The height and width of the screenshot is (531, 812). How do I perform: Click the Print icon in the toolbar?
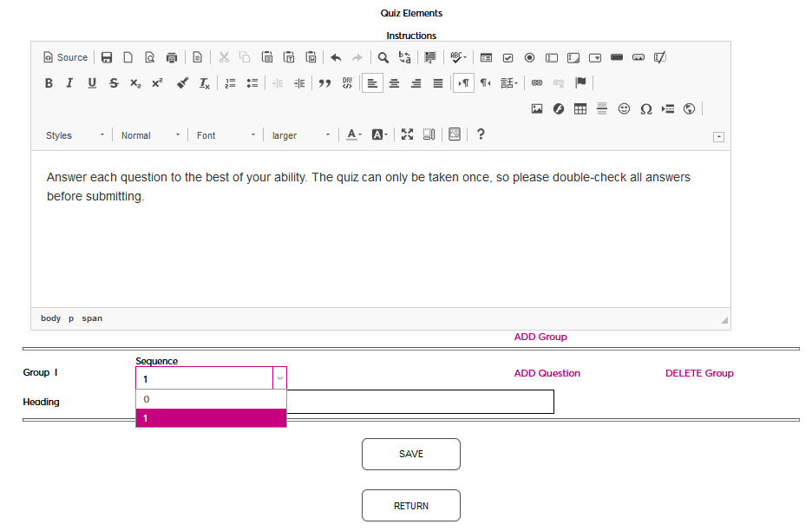click(x=172, y=58)
